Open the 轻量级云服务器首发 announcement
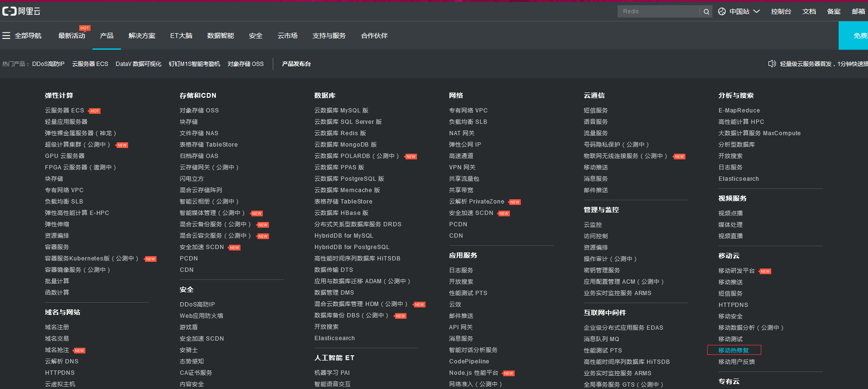 point(824,64)
